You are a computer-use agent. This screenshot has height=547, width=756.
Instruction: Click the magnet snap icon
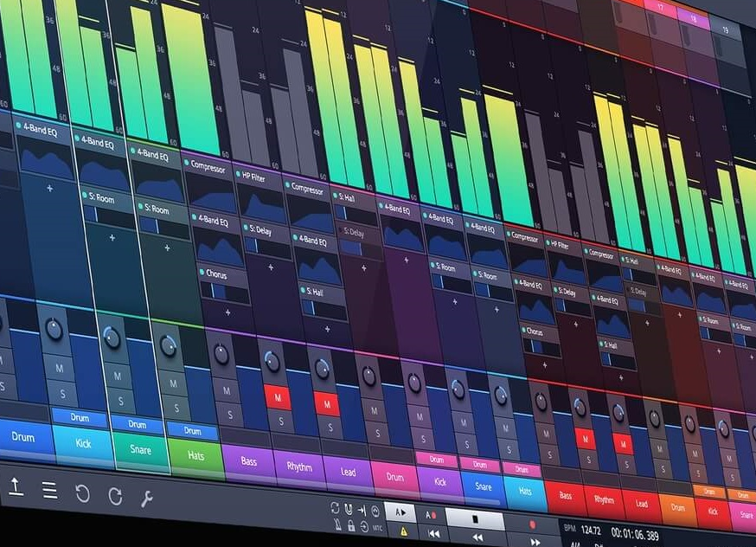348,509
